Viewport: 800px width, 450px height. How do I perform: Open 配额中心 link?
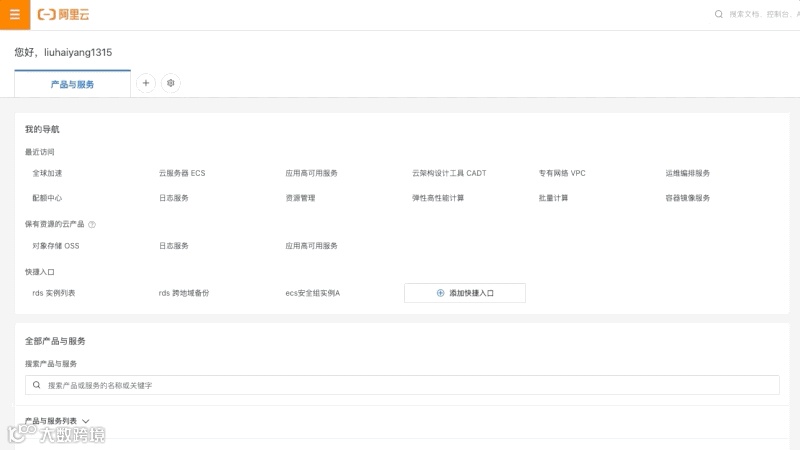(x=47, y=198)
